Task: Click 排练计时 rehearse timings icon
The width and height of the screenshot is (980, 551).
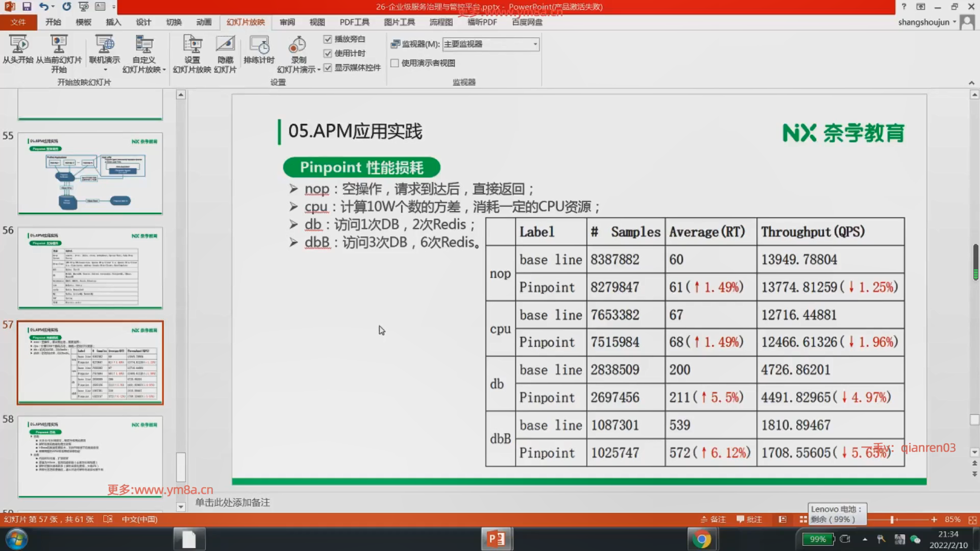Action: 259,45
